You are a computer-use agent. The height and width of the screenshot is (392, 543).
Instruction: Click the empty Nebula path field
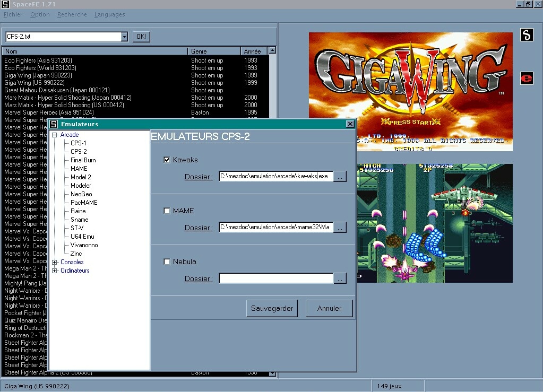276,278
